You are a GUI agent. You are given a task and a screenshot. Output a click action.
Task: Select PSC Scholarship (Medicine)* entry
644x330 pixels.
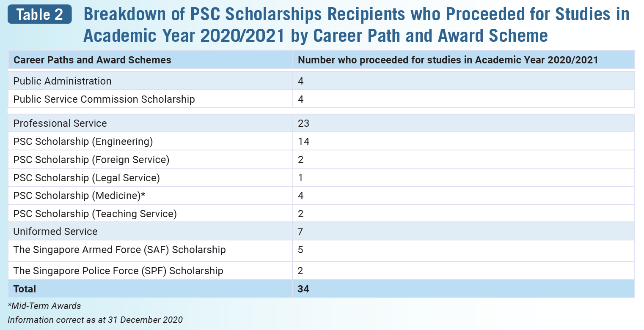80,196
